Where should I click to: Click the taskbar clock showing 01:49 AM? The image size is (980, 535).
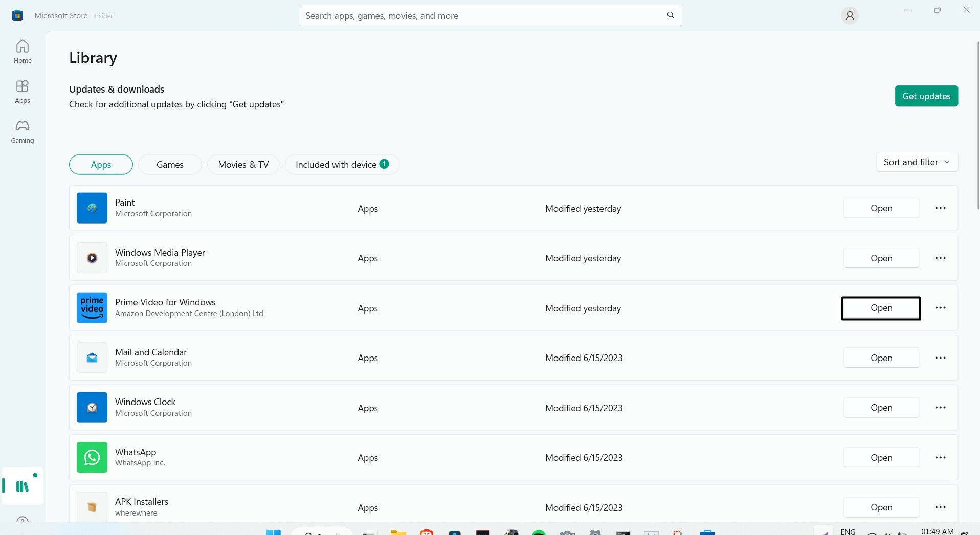[937, 531]
